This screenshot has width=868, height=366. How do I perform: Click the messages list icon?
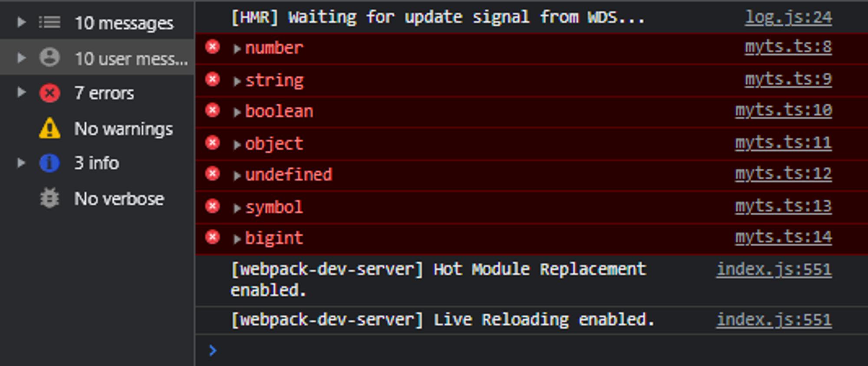point(49,22)
